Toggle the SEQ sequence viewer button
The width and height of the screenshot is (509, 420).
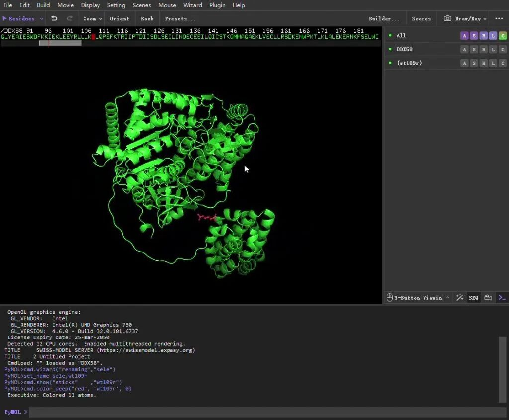point(473,298)
